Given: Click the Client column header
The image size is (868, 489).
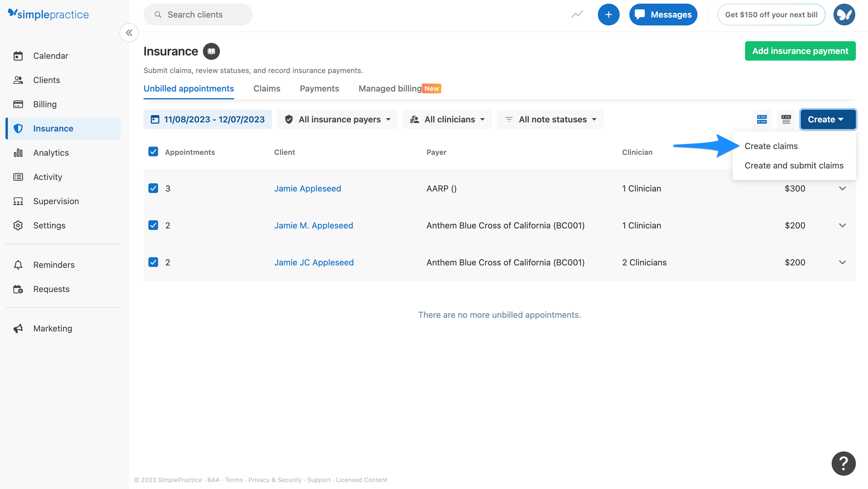Looking at the screenshot, I should [x=284, y=152].
